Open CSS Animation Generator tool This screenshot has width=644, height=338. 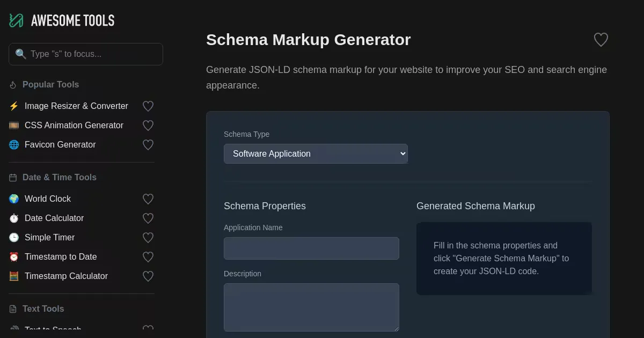coord(74,126)
